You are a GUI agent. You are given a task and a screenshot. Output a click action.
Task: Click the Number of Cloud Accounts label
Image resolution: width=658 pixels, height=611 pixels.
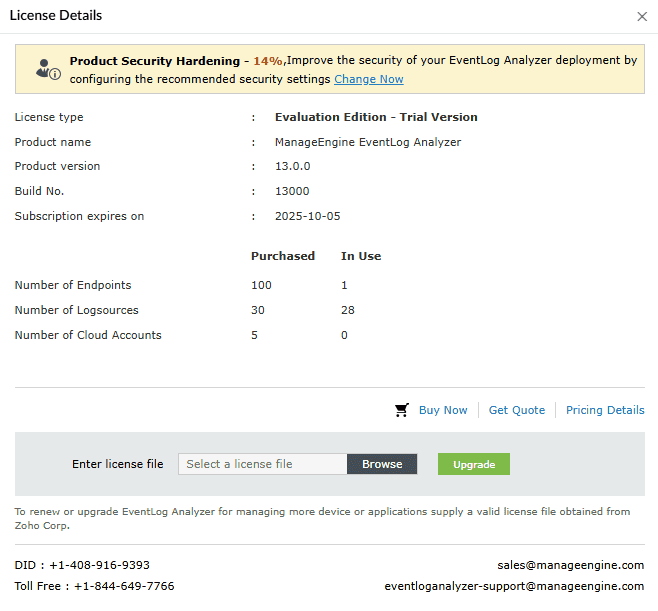88,335
